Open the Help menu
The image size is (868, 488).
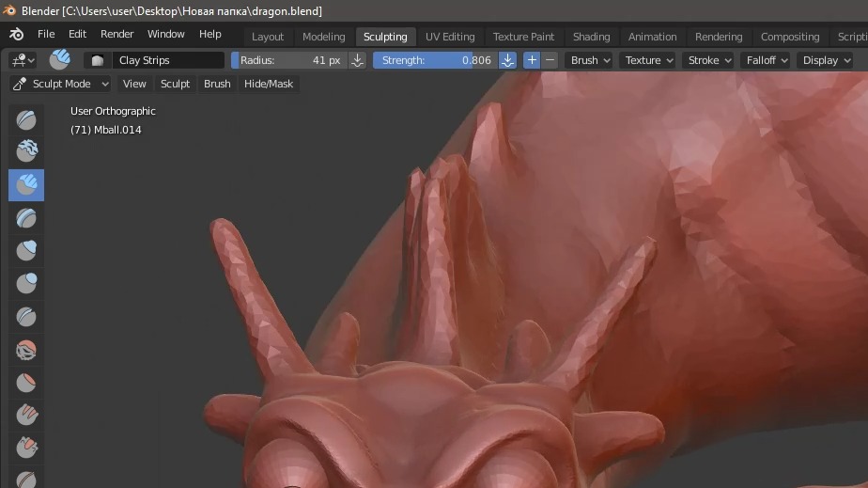pos(209,35)
